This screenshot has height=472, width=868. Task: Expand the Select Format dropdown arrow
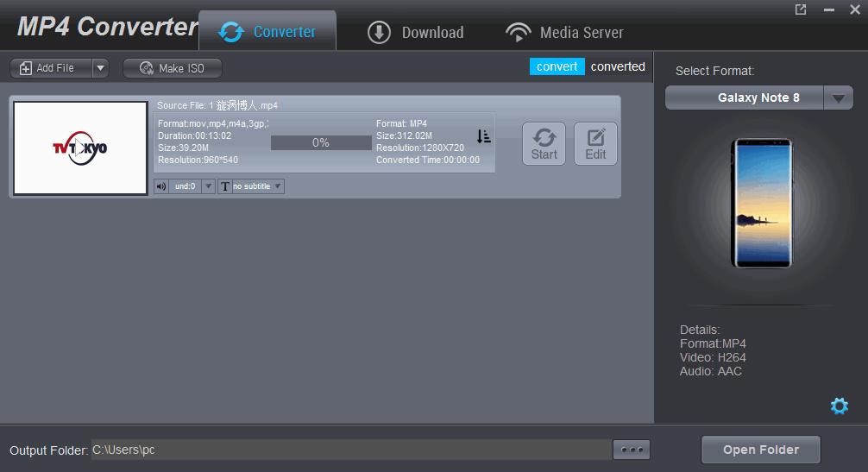click(838, 98)
